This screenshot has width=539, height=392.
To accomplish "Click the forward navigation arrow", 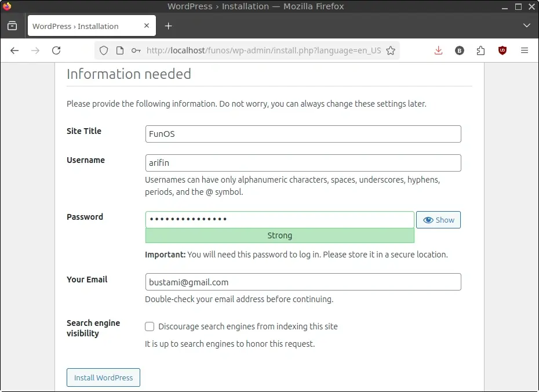I will 35,50.
